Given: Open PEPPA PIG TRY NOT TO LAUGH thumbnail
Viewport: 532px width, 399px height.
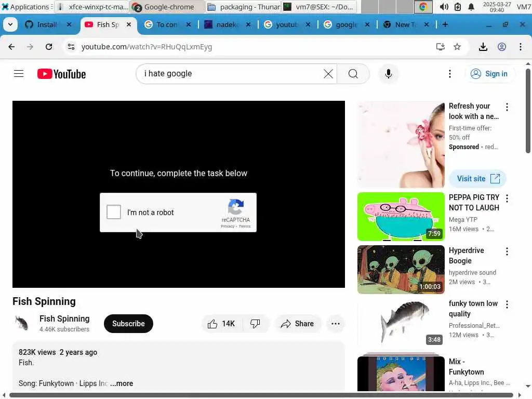Looking at the screenshot, I should pyautogui.click(x=401, y=217).
